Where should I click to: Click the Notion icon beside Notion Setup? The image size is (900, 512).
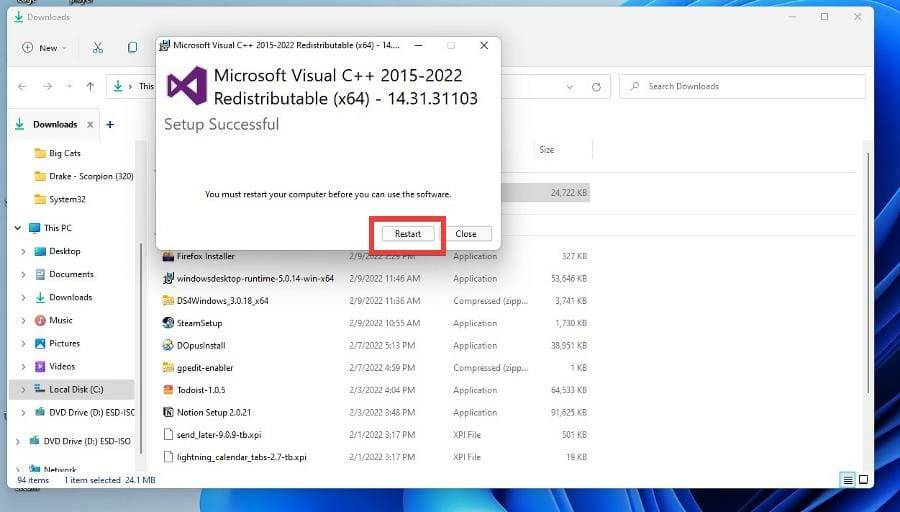(168, 413)
